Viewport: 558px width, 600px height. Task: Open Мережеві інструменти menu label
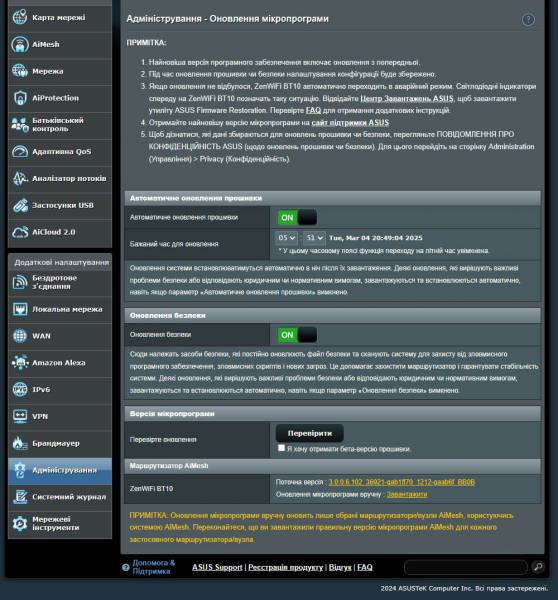(55, 523)
